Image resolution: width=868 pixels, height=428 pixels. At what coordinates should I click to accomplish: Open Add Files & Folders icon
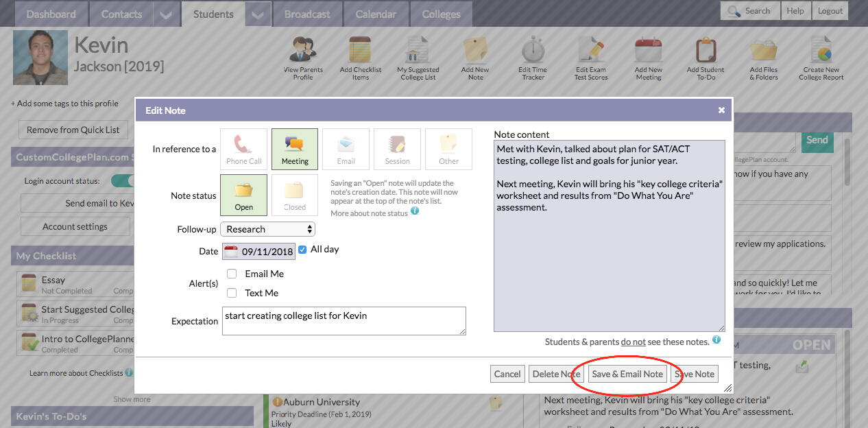tap(763, 49)
